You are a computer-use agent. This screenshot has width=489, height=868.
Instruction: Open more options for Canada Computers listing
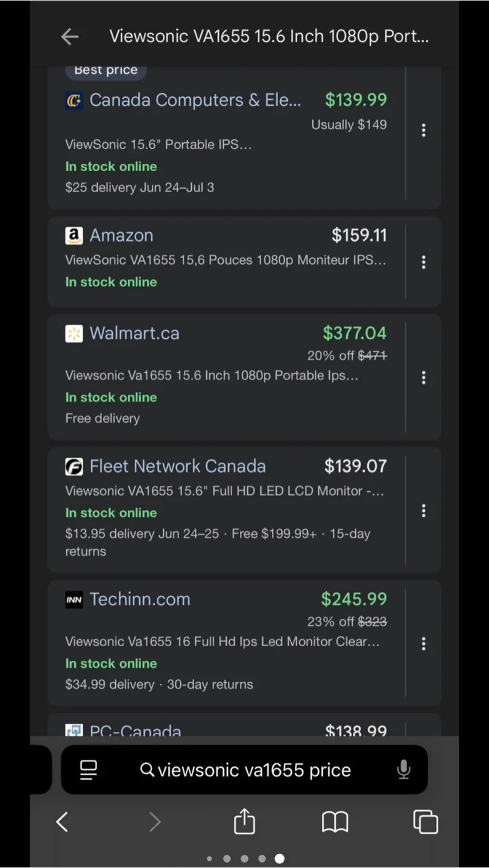tap(424, 130)
